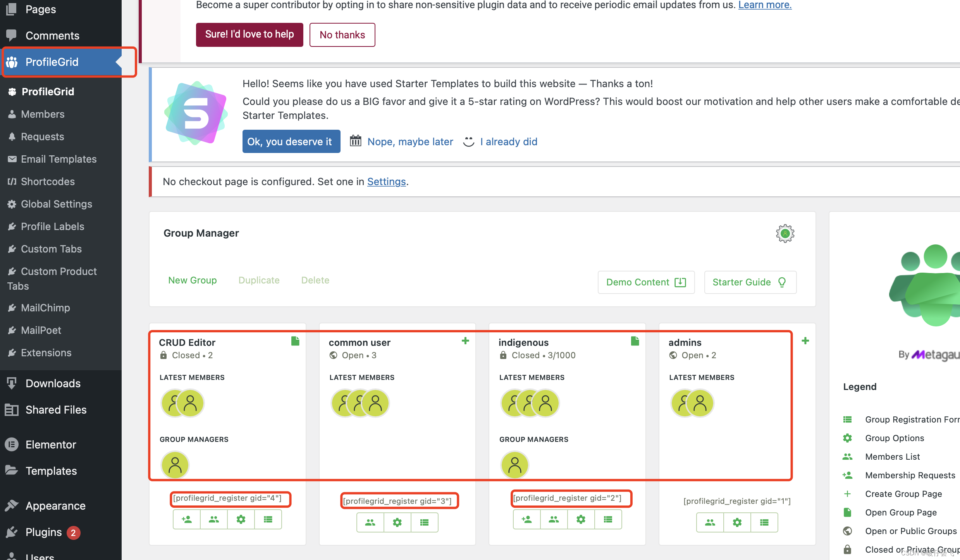Click the plus icon beside admins group
960x560 pixels.
[805, 341]
